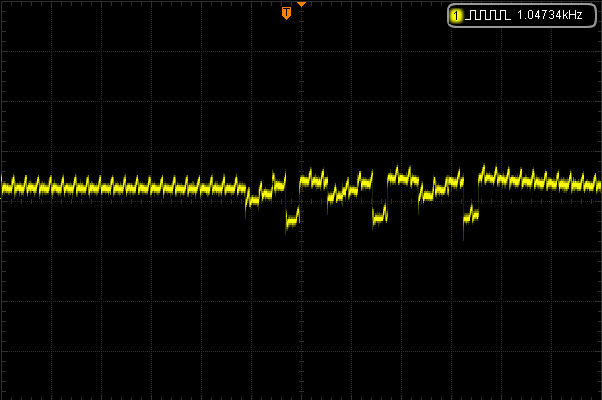
Task: Select the yellow channel 1 badge
Action: 458,15
